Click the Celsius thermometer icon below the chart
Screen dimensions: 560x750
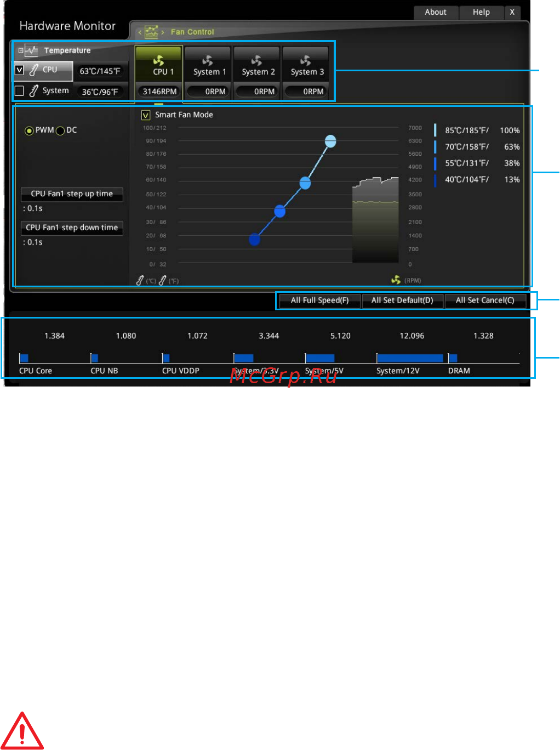pyautogui.click(x=140, y=281)
